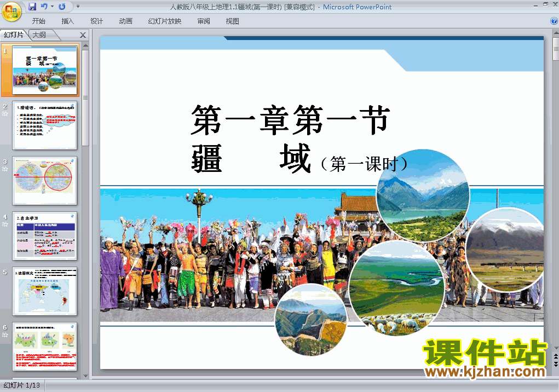This screenshot has width=559, height=392.
Task: Open the 视图 ribbon tab
Action: coord(232,21)
